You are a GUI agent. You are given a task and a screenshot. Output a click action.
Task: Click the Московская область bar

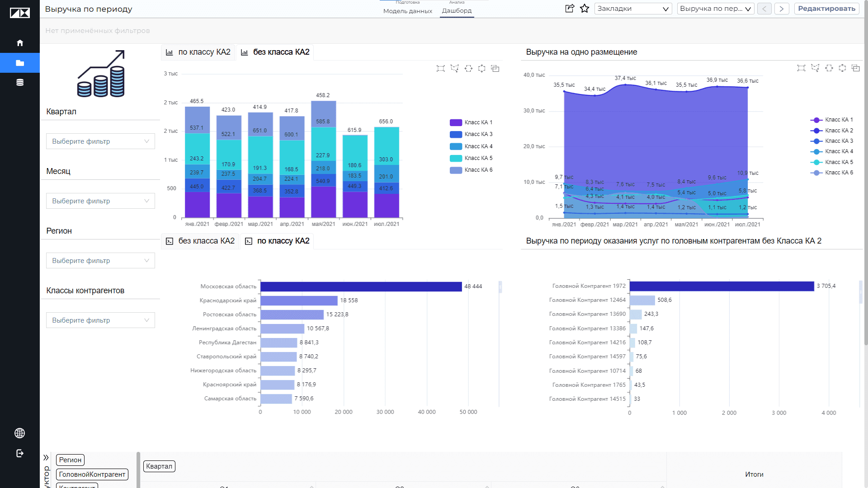361,286
